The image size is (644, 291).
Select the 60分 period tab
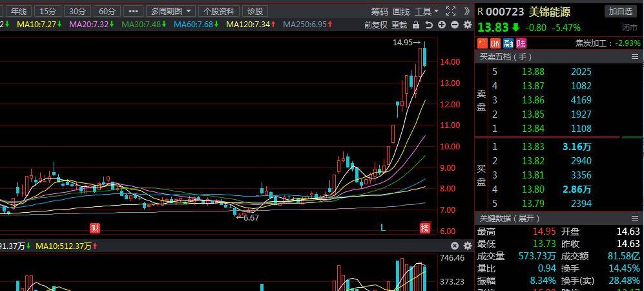(x=107, y=11)
